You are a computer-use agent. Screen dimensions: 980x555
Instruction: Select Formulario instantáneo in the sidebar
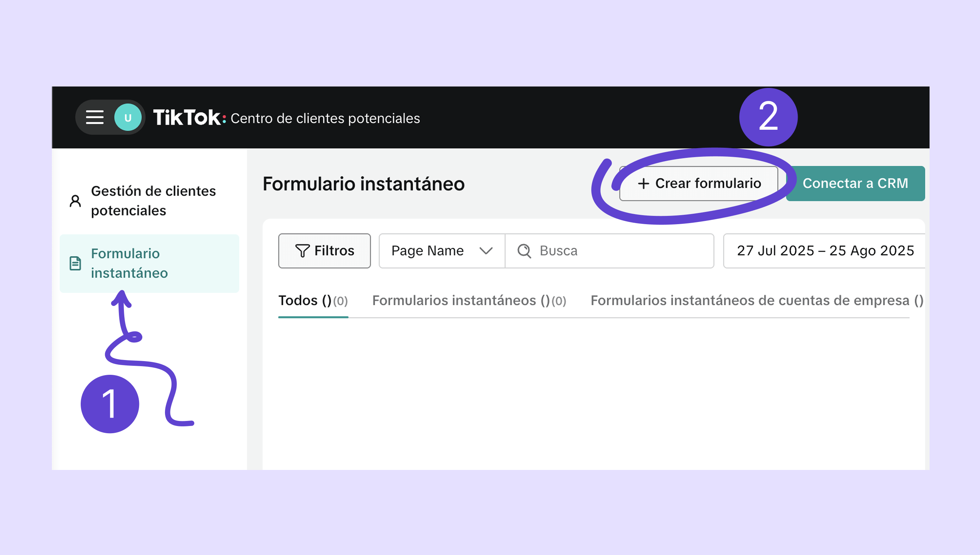150,263
